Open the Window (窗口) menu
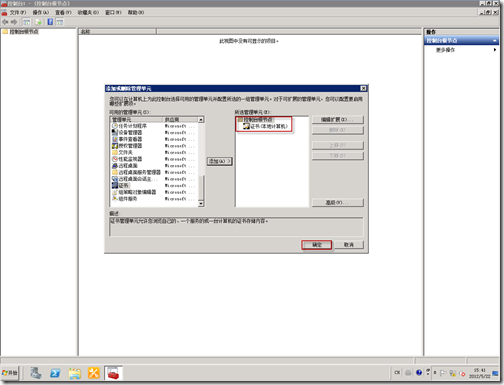Viewport: 504px width, 385px height. pyautogui.click(x=114, y=12)
